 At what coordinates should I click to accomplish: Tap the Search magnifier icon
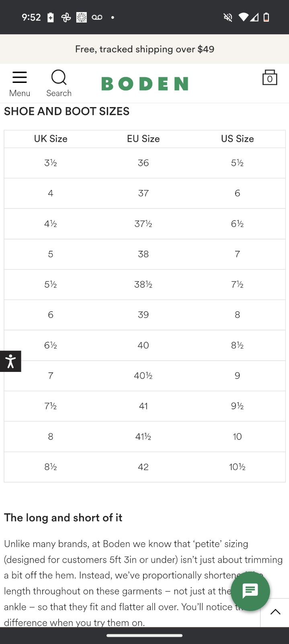[59, 77]
